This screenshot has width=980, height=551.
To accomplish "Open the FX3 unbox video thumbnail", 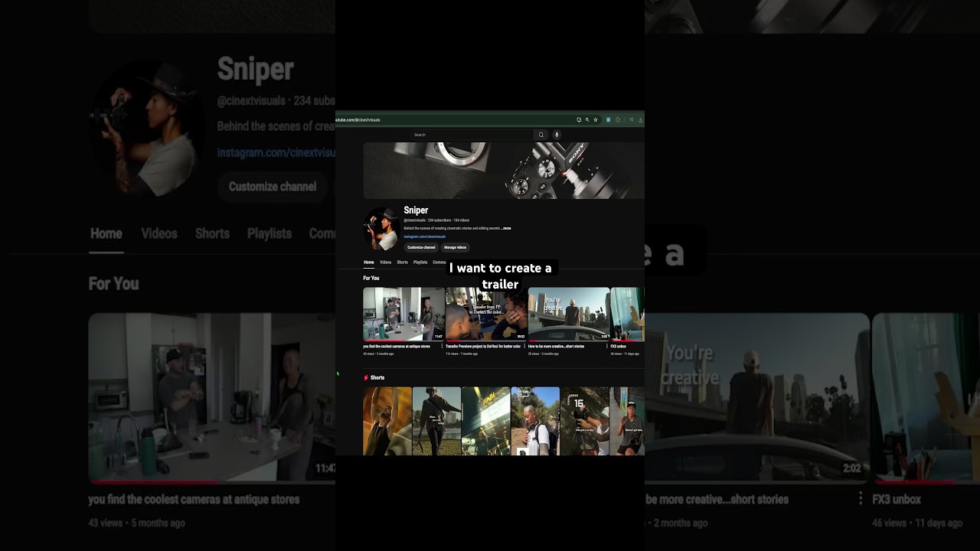I will tap(628, 314).
